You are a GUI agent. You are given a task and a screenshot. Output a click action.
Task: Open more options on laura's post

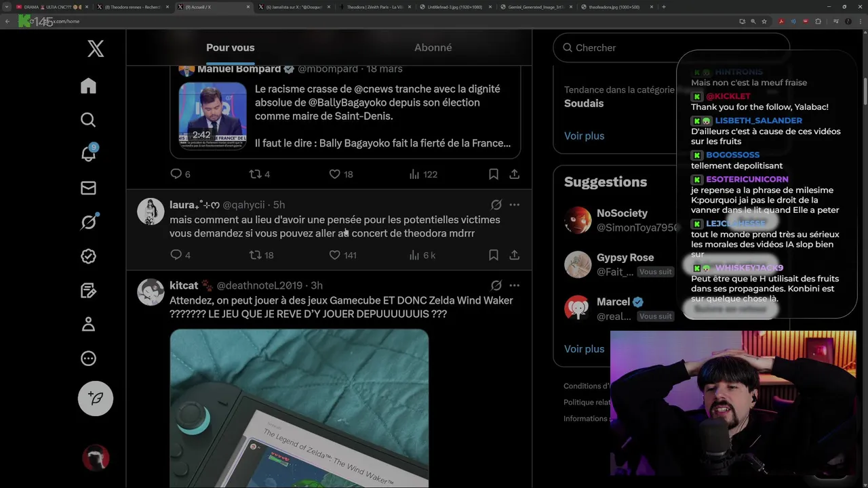[x=515, y=205]
